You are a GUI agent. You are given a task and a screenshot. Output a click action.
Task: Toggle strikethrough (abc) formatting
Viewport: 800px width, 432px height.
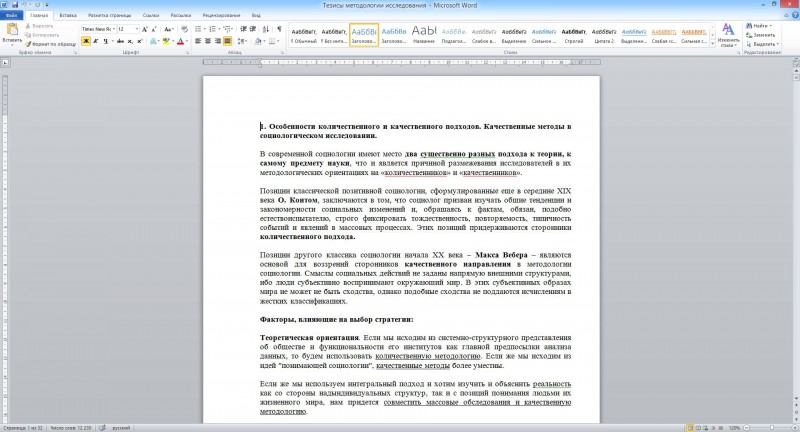click(x=120, y=41)
